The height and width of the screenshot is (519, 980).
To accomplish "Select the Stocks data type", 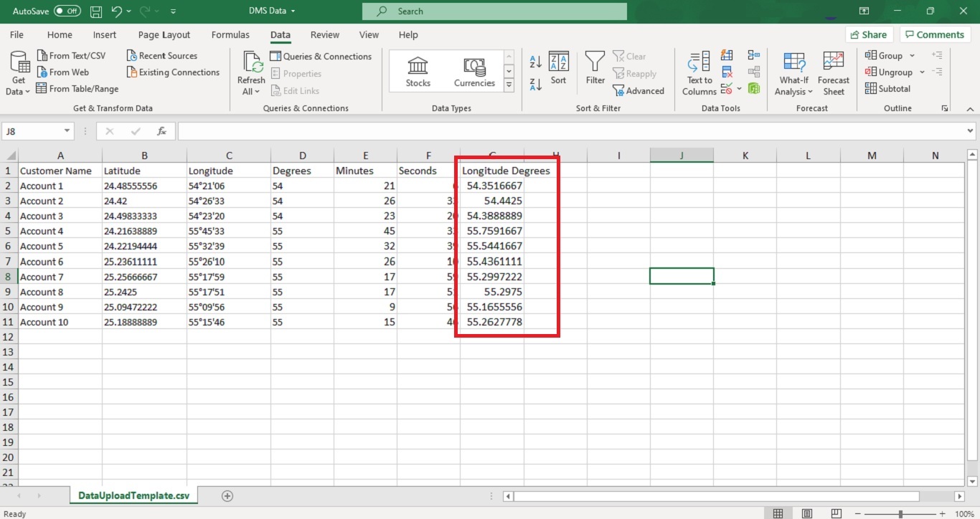I will [x=418, y=72].
